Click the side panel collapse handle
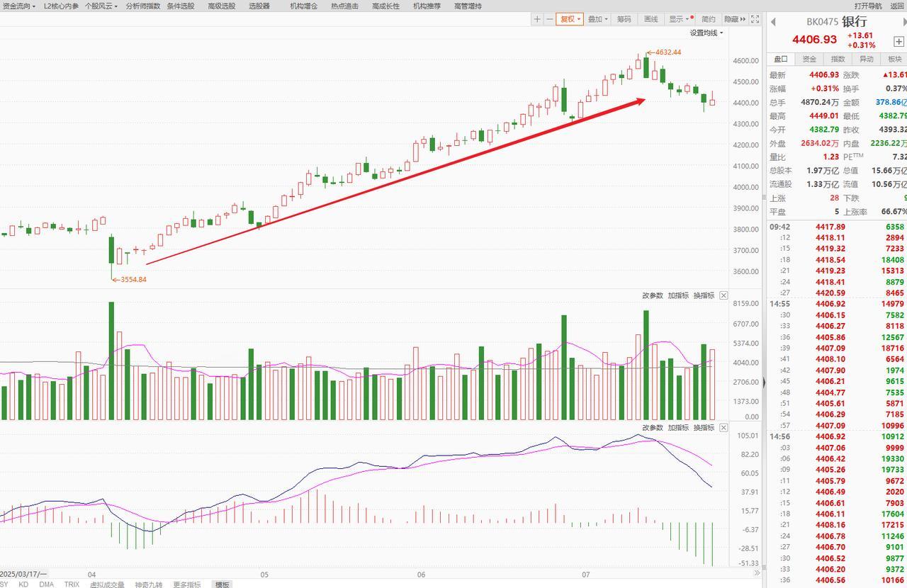This screenshot has width=907, height=588. click(x=764, y=383)
